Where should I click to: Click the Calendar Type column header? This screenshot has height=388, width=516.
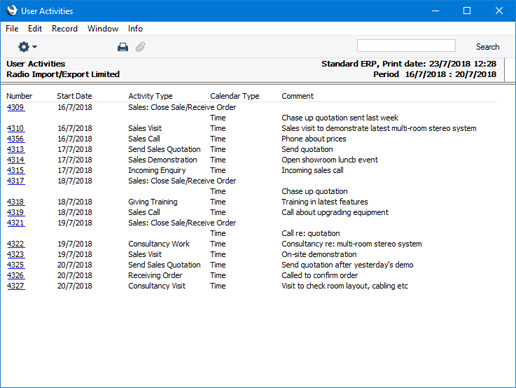(235, 96)
